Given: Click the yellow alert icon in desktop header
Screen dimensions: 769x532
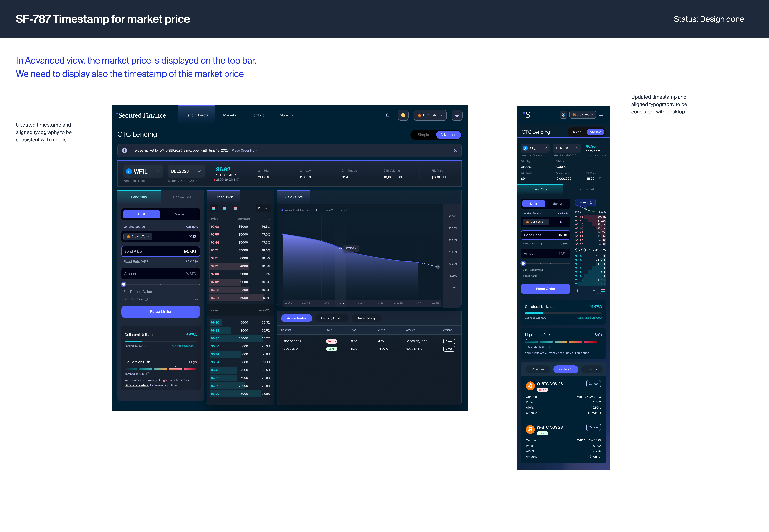Looking at the screenshot, I should [x=403, y=115].
